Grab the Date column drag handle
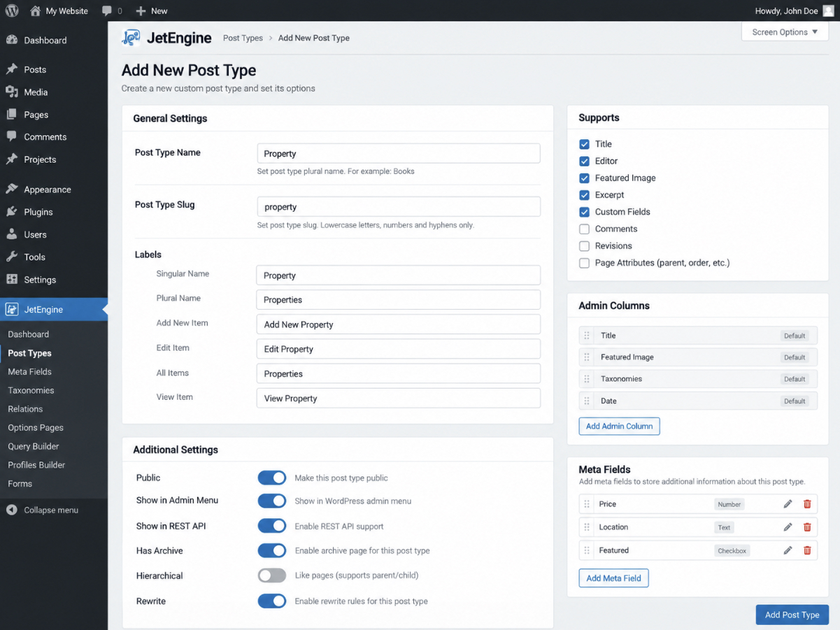 click(587, 401)
